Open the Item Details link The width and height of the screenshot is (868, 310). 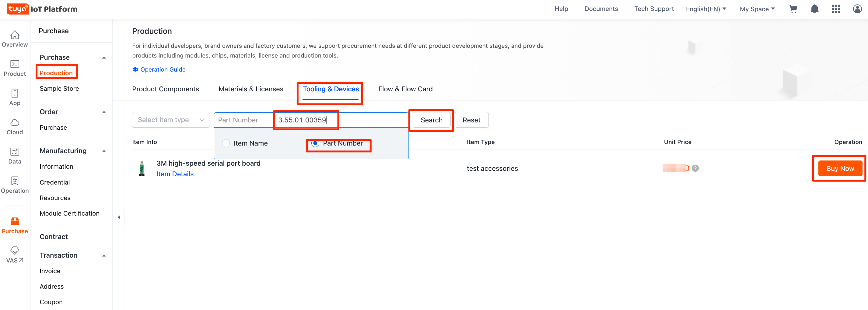(x=175, y=174)
